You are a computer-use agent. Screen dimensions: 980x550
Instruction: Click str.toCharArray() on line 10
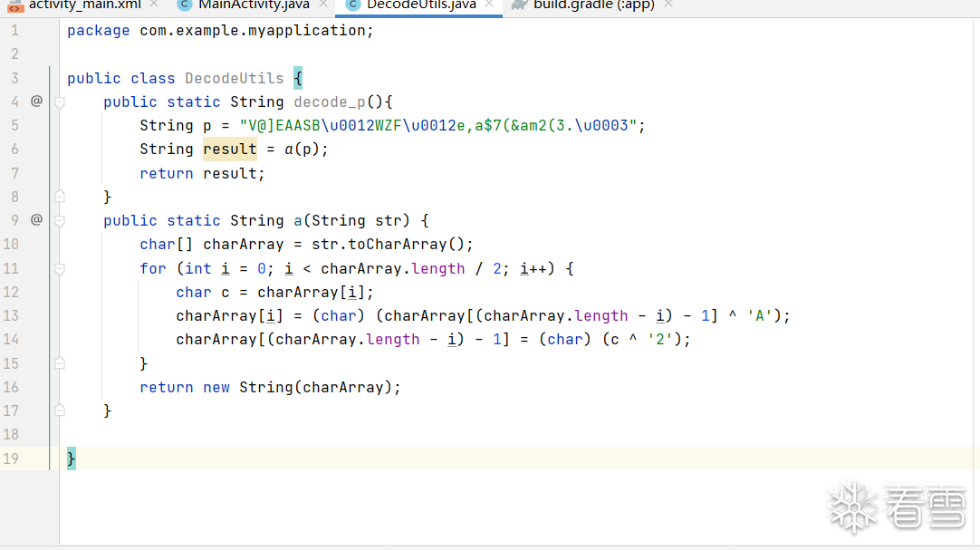(x=388, y=245)
